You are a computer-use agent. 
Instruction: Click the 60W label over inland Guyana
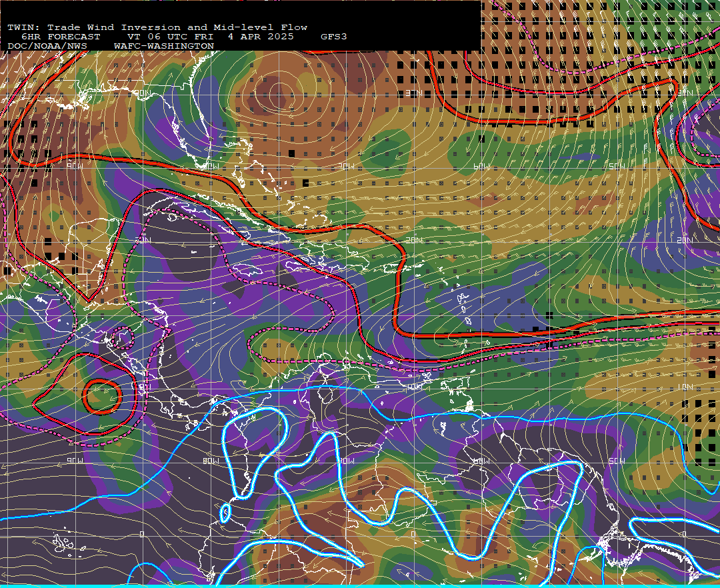point(481,461)
